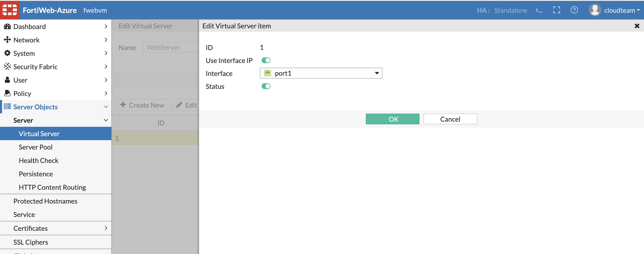This screenshot has width=644, height=254.
Task: Click the User menu item
Action: 55,80
